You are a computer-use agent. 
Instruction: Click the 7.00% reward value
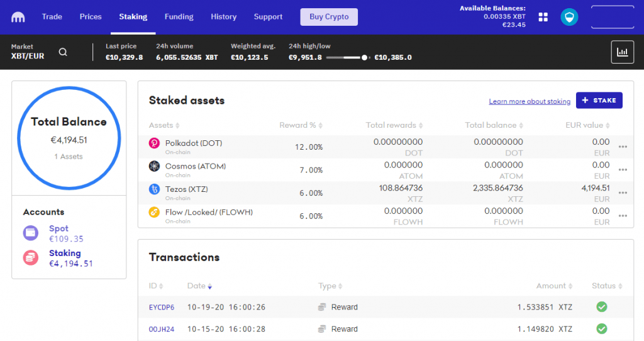click(311, 170)
